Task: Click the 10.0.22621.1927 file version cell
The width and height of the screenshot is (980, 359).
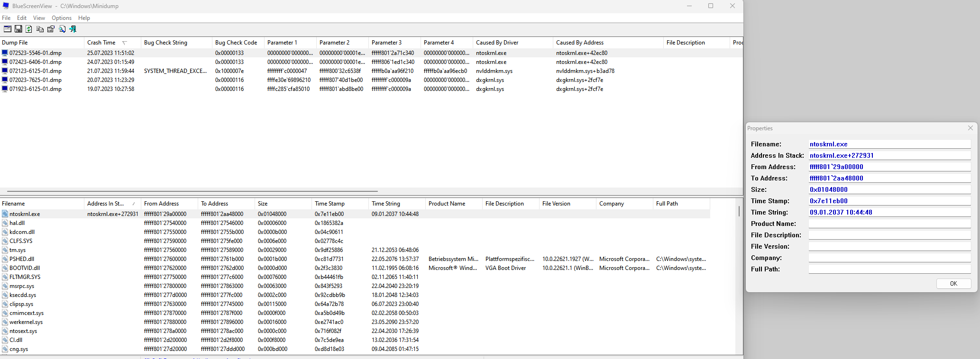Action: 568,259
